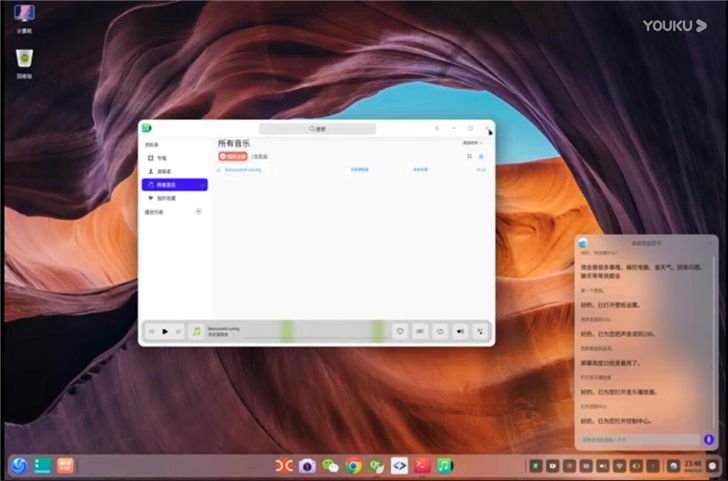This screenshot has width=728, height=481.
Task: Click the green album cover note thumbnail
Action: 197,331
